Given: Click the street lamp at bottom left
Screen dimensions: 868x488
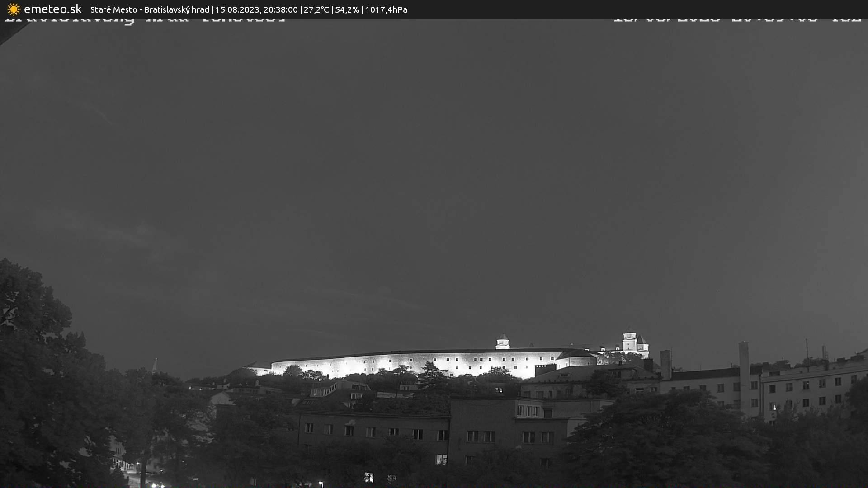Looking at the screenshot, I should click(x=321, y=483).
